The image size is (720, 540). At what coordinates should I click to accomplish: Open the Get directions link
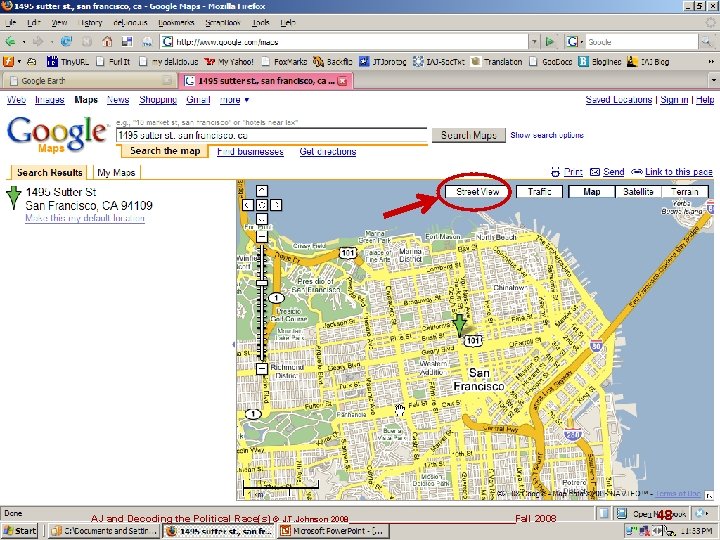tap(327, 152)
